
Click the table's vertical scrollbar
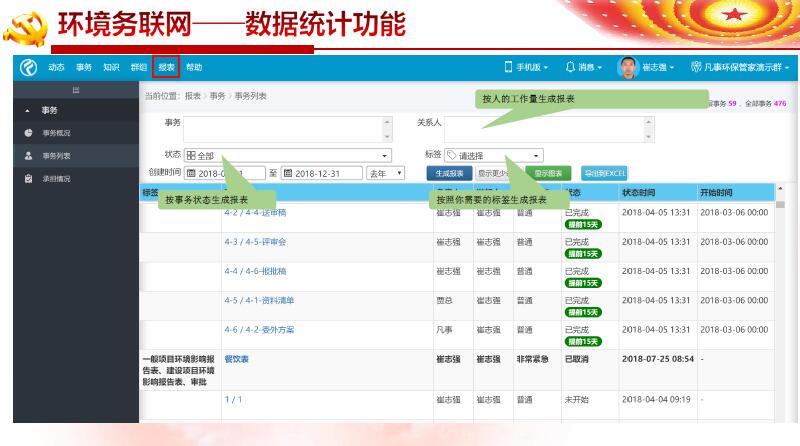pos(780,300)
